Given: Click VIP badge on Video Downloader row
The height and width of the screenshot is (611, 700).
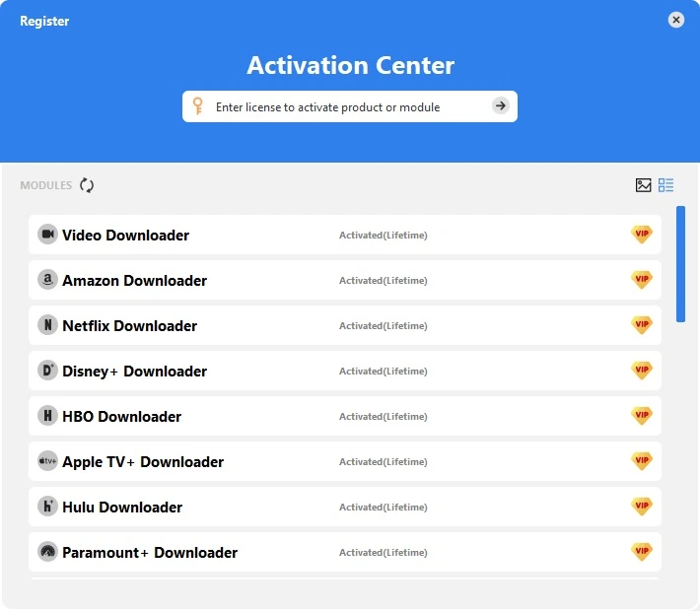Looking at the screenshot, I should click(x=642, y=235).
